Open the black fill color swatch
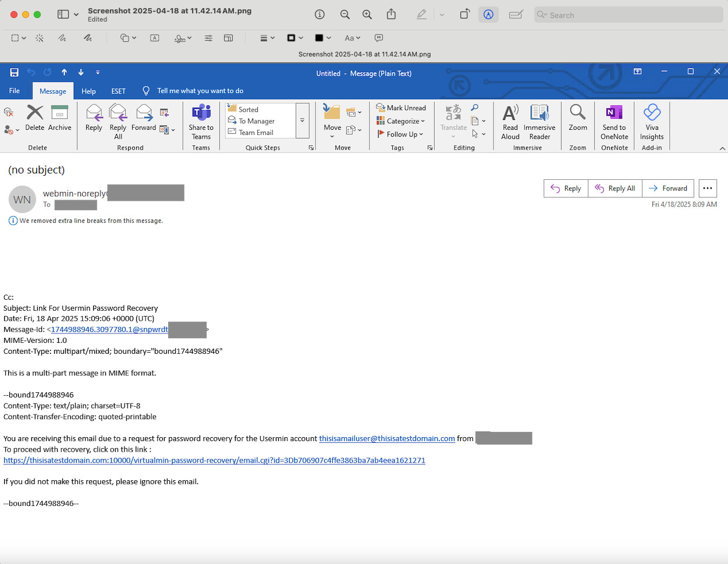The width and height of the screenshot is (728, 564). click(323, 38)
